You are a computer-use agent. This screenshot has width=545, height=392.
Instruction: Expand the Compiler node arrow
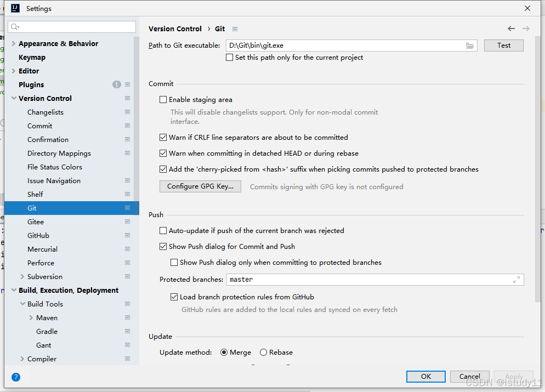point(22,359)
